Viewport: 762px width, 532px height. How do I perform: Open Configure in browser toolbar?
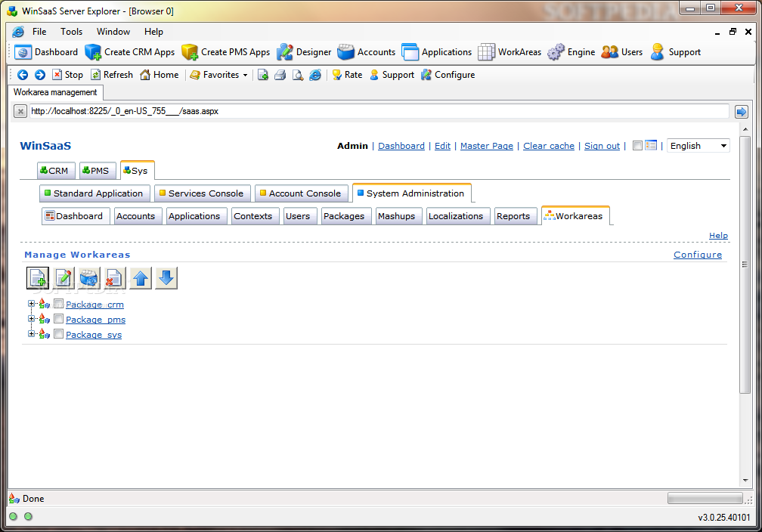click(448, 75)
